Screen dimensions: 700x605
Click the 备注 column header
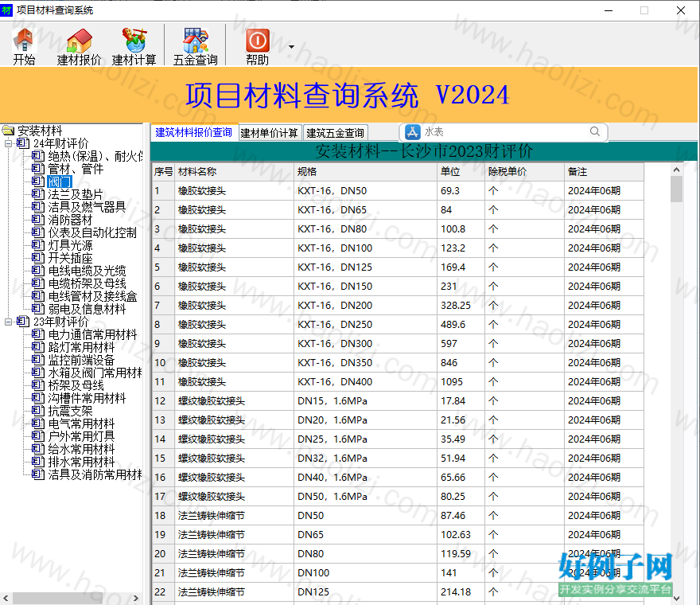[604, 172]
